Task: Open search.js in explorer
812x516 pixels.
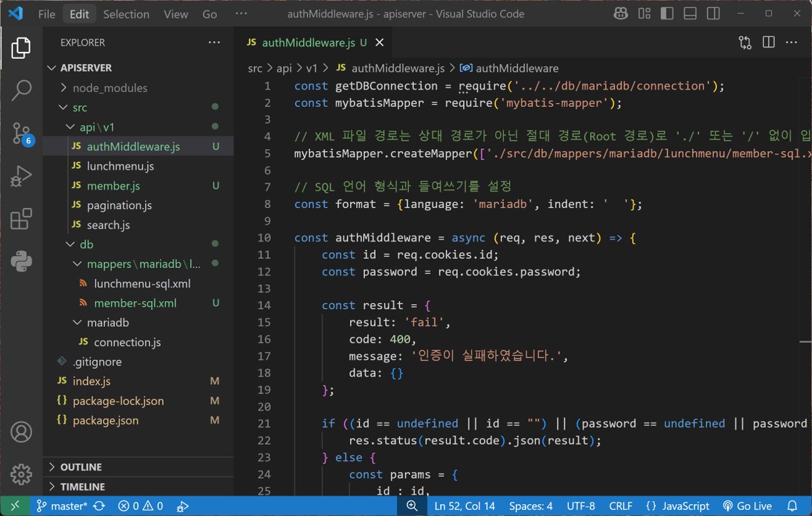Action: click(x=139, y=225)
